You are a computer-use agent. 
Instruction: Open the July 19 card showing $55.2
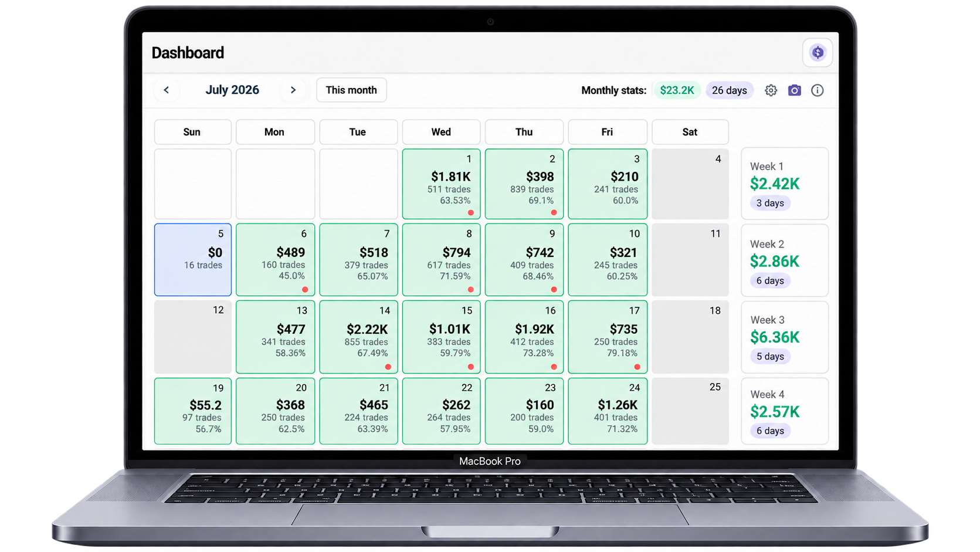tap(193, 411)
